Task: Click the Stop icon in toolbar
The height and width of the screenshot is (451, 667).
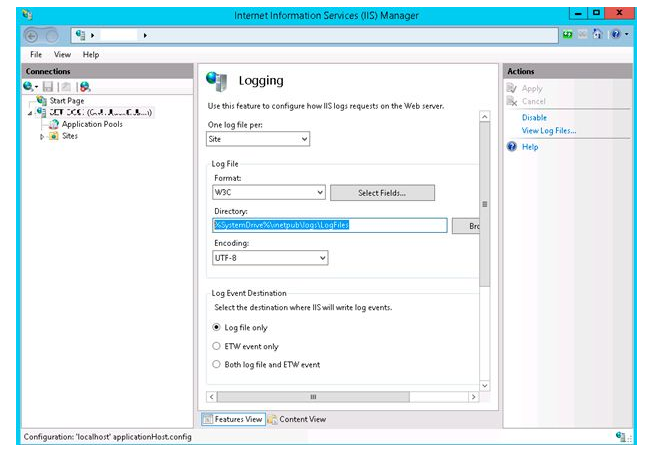Action: [x=583, y=34]
